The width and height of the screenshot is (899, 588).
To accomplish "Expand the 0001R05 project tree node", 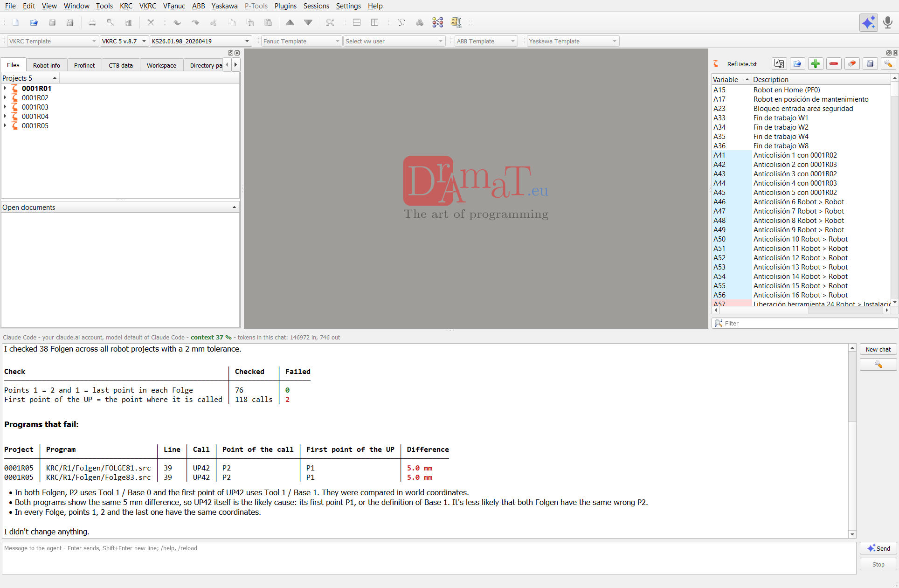I will pos(5,125).
